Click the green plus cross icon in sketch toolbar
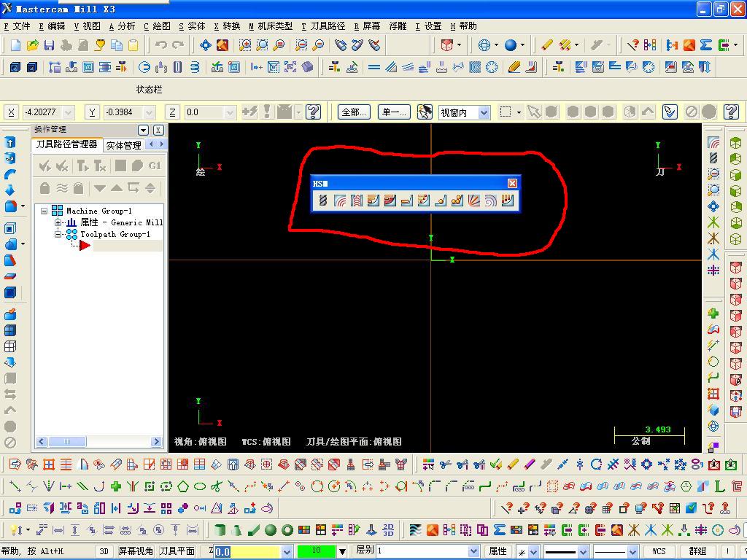The height and width of the screenshot is (560, 747). click(x=116, y=486)
